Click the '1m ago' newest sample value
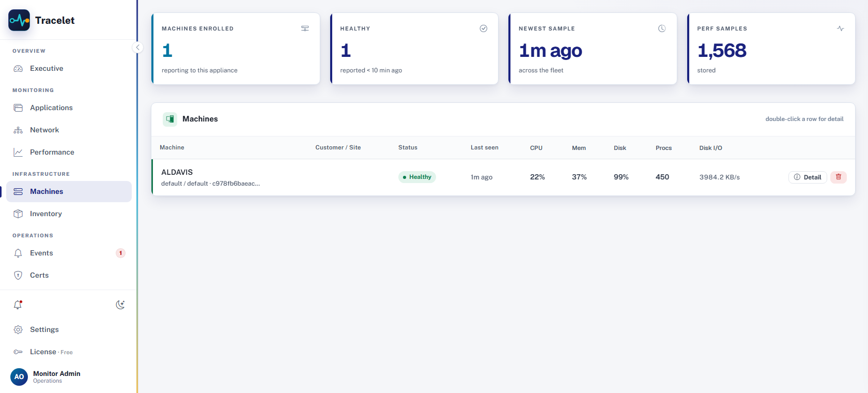 (x=550, y=51)
